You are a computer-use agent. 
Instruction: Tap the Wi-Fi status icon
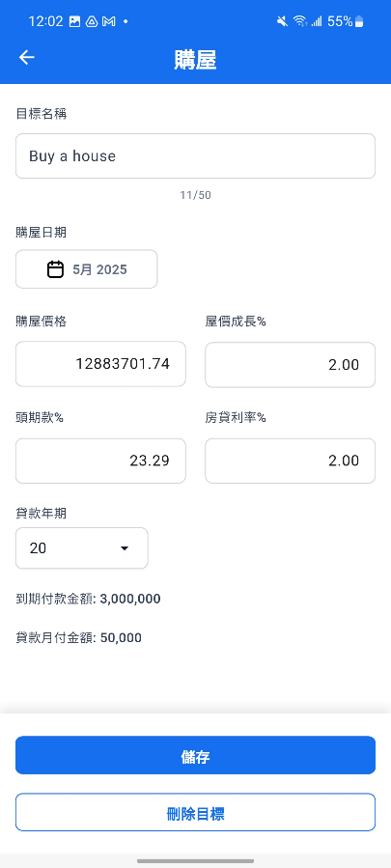click(299, 21)
